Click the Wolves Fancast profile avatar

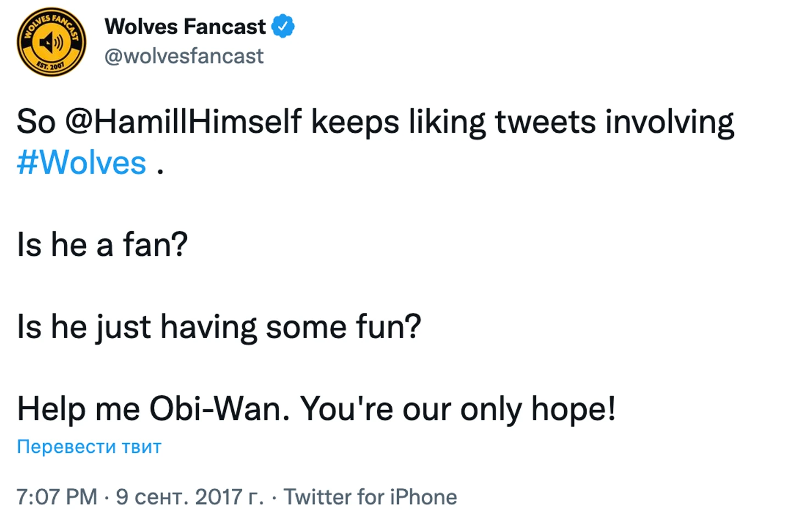click(51, 42)
